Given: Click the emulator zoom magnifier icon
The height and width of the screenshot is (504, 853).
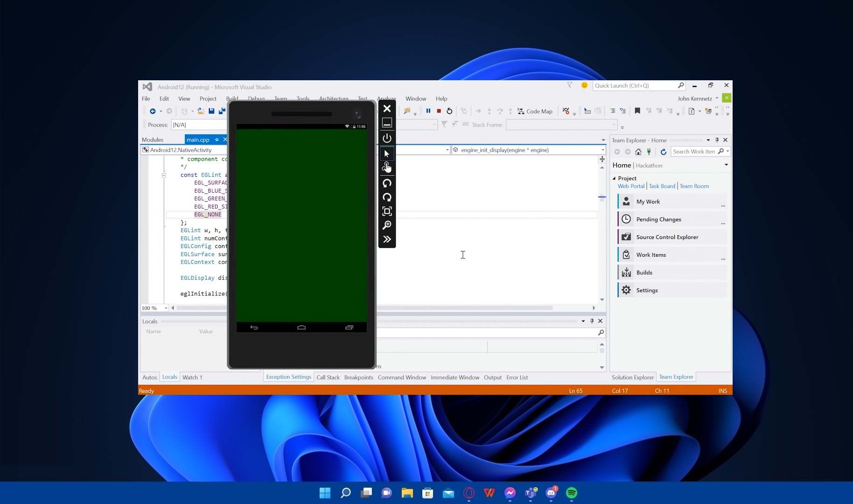Looking at the screenshot, I should click(387, 225).
